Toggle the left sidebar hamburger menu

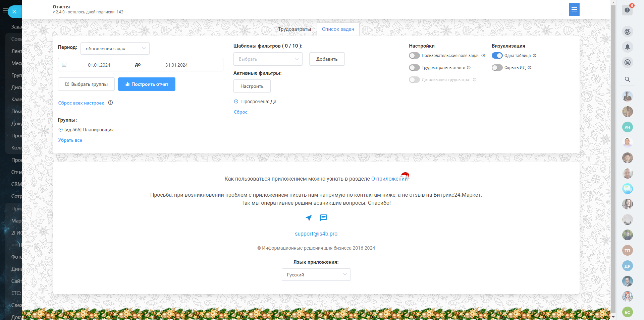pyautogui.click(x=5, y=11)
